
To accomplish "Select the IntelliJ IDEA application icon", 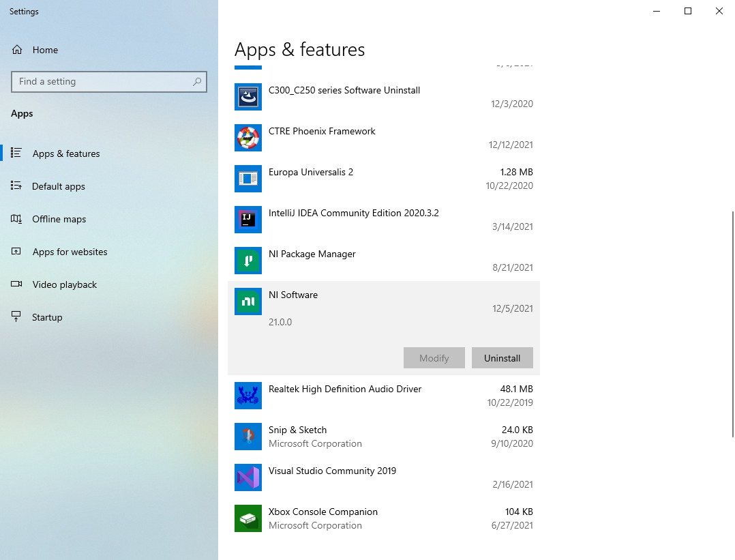I will (247, 220).
